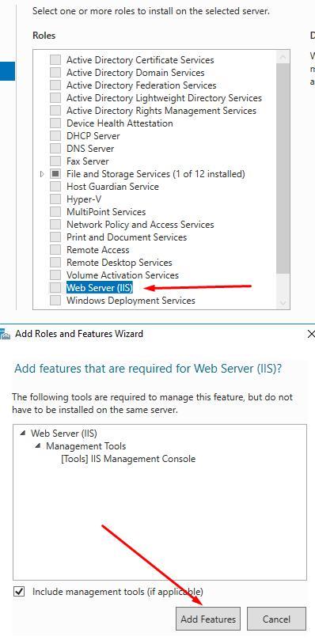Select the Remote Desktop Services role label
Image resolution: width=315 pixels, height=644 pixels.
pyautogui.click(x=119, y=263)
